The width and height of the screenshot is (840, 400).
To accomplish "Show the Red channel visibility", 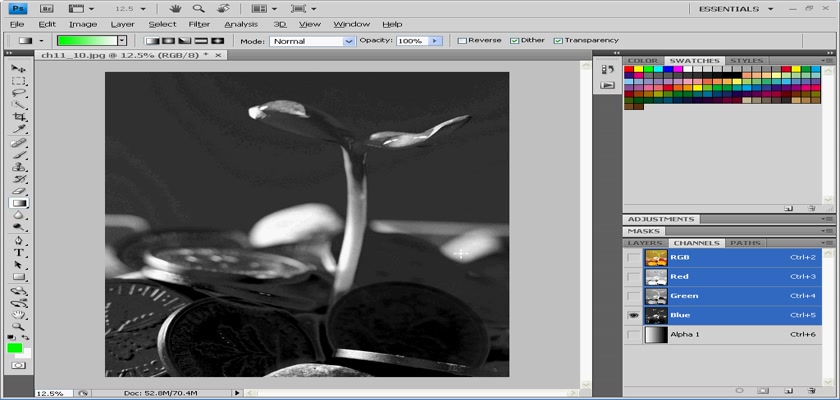I will coord(634,277).
